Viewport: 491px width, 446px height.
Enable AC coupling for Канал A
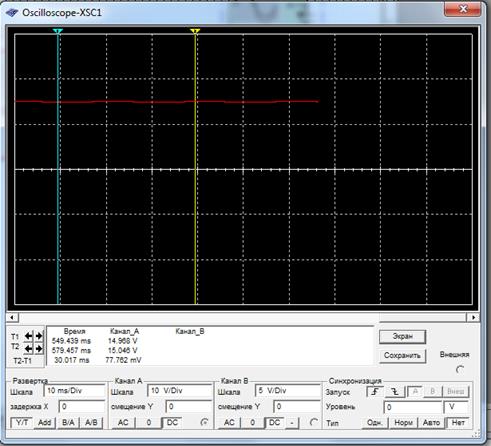pyautogui.click(x=123, y=423)
